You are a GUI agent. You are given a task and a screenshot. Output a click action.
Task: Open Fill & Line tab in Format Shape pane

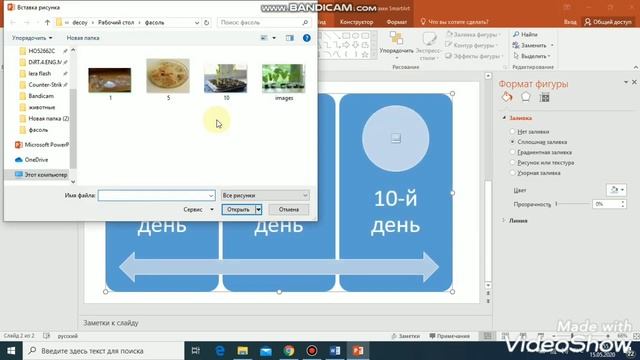pos(507,97)
